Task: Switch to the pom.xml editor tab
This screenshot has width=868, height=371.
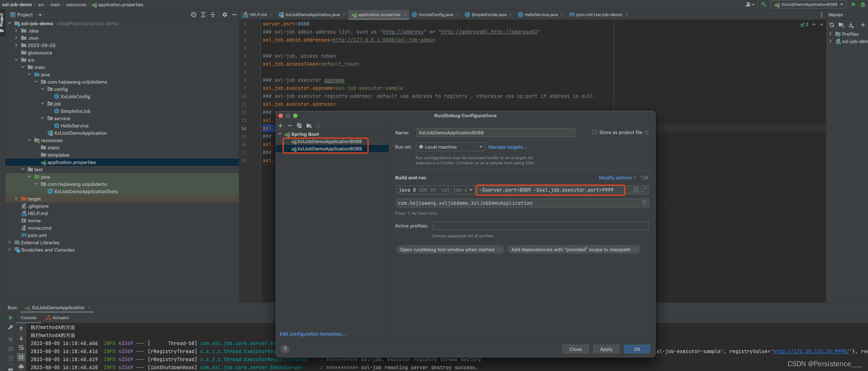Action: tap(599, 15)
